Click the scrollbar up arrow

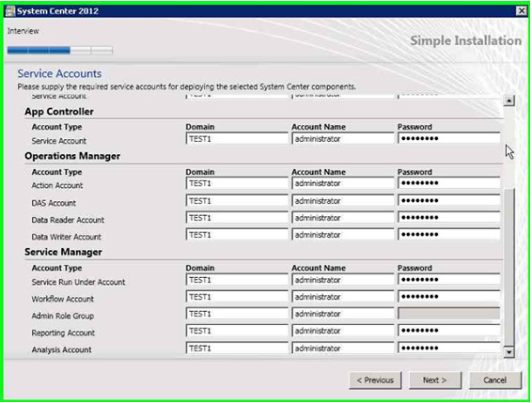coord(509,101)
